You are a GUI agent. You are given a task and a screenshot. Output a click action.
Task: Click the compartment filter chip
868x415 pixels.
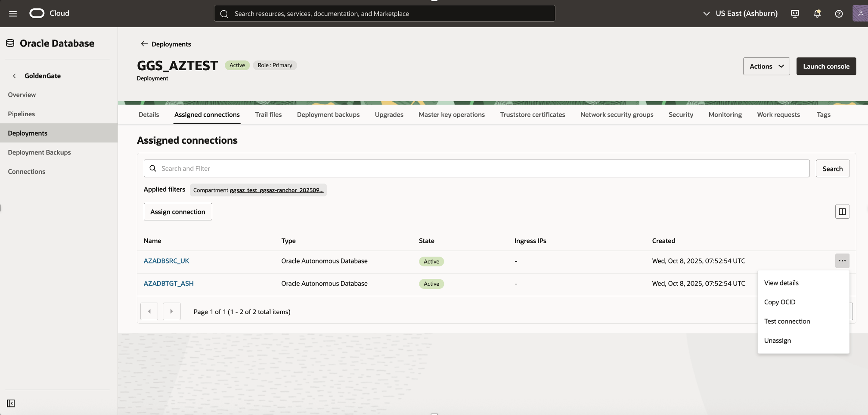coord(258,190)
